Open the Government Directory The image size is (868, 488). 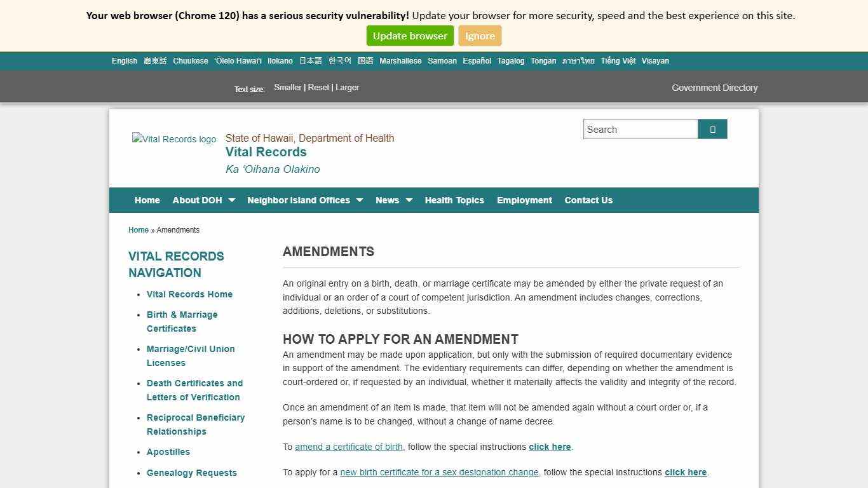point(714,88)
